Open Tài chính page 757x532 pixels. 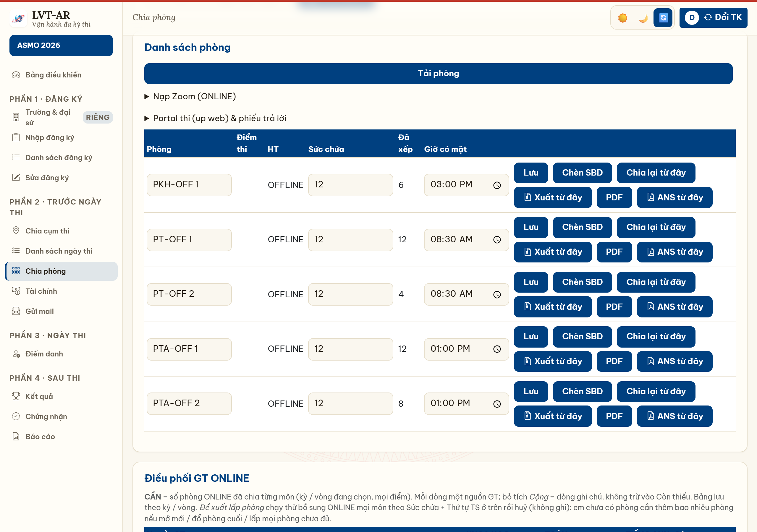click(x=61, y=291)
